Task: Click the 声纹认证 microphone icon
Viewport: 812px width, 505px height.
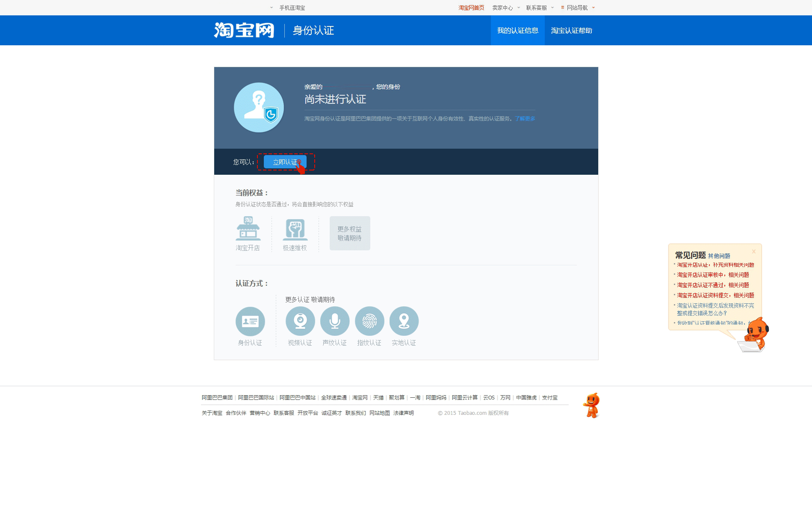Action: tap(335, 321)
